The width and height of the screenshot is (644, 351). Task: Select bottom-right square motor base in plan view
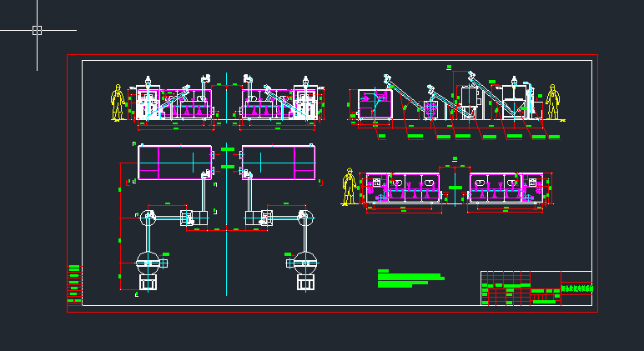[x=305, y=282]
